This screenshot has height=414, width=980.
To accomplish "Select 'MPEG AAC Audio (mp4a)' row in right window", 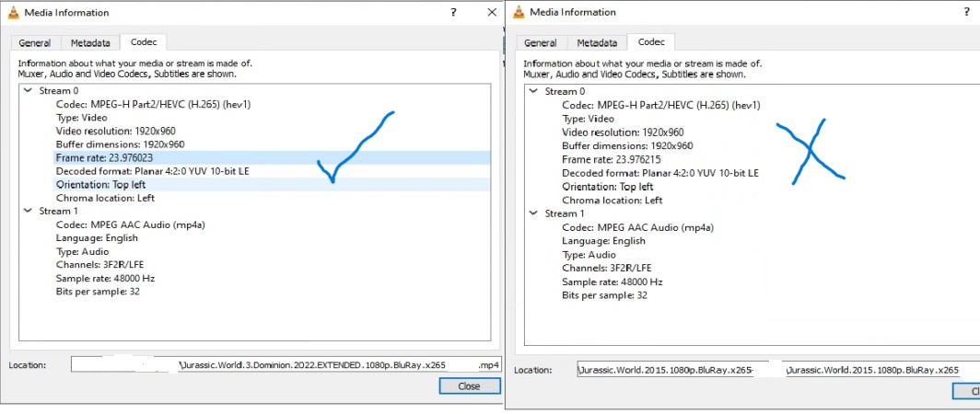I will click(637, 227).
